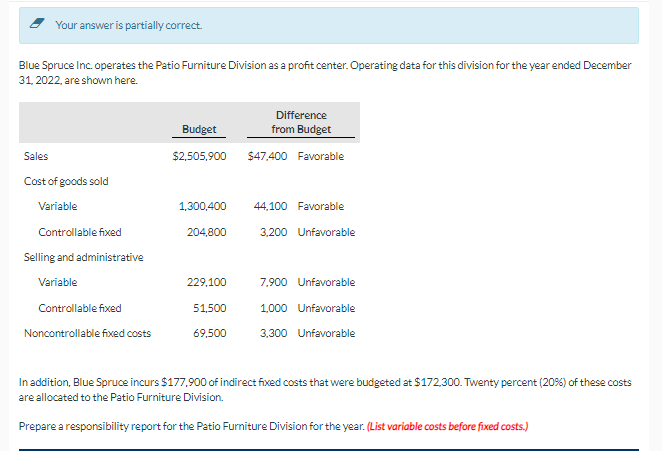Click the 'Cost of goods sold' heading

click(66, 181)
